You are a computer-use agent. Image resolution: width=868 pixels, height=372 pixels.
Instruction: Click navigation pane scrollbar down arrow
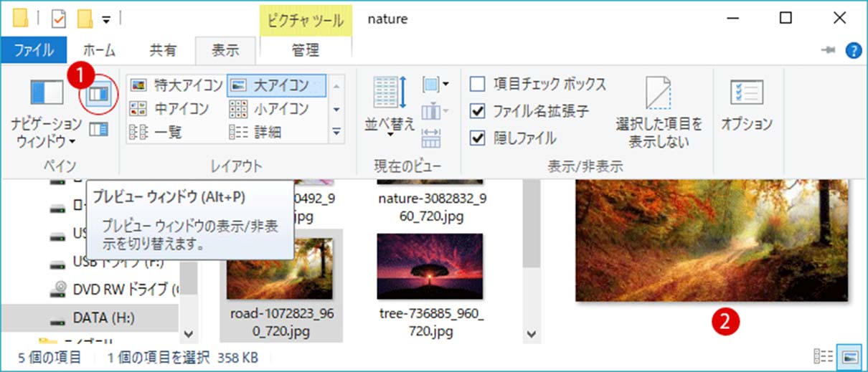(189, 334)
